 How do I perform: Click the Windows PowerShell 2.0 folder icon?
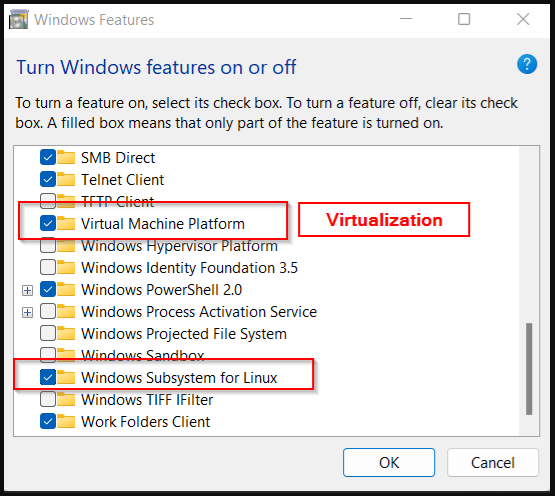[66, 289]
